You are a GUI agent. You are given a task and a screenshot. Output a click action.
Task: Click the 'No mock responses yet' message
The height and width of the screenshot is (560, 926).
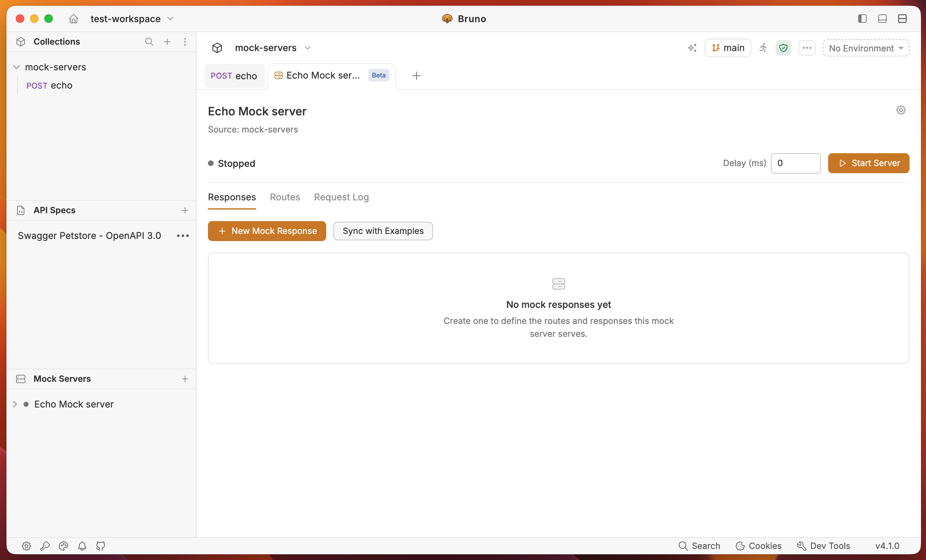[558, 305]
